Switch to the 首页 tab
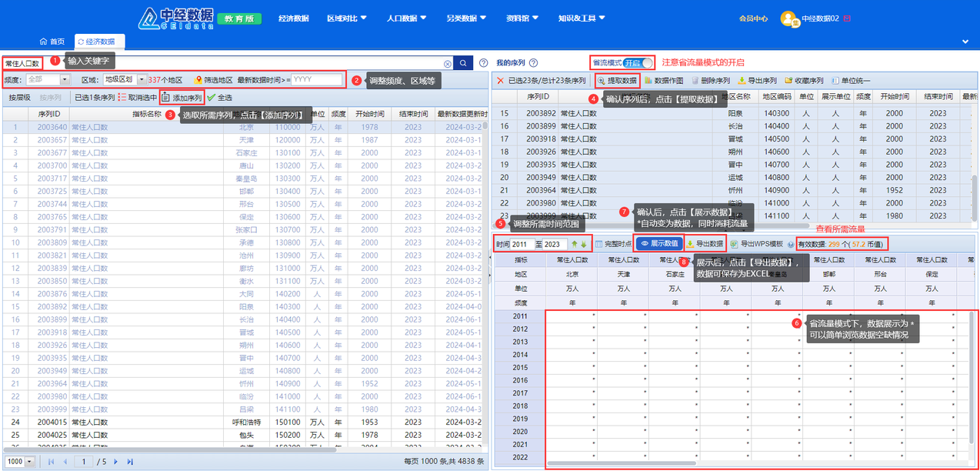Screen dimensions: 980x471 coord(52,42)
